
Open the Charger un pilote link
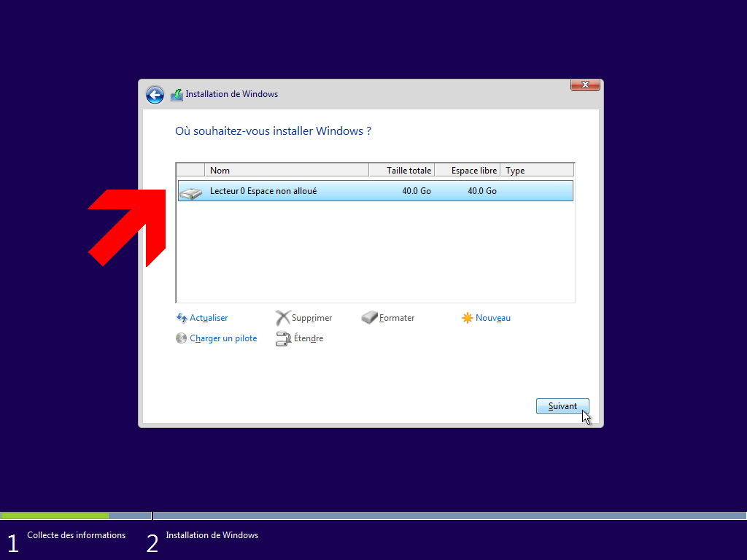223,338
